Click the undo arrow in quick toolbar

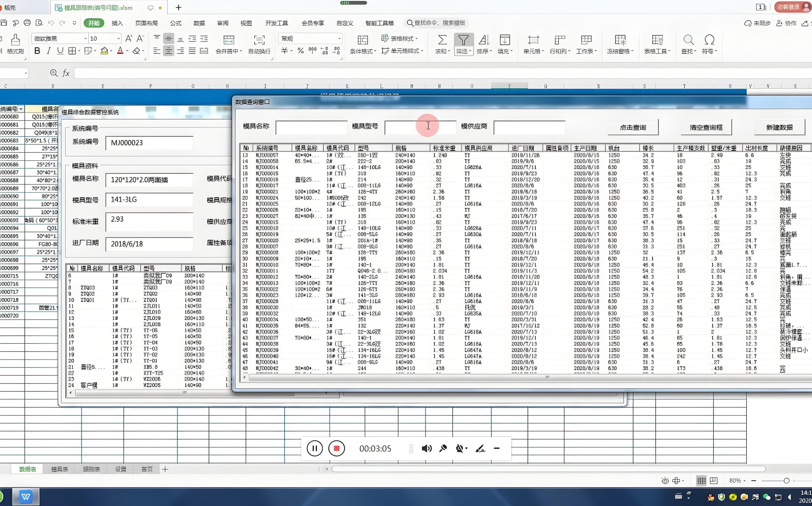click(51, 23)
